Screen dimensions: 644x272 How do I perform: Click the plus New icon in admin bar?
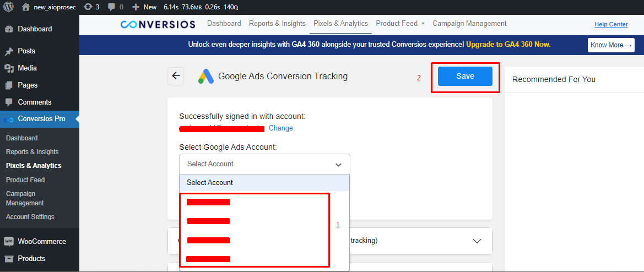136,7
